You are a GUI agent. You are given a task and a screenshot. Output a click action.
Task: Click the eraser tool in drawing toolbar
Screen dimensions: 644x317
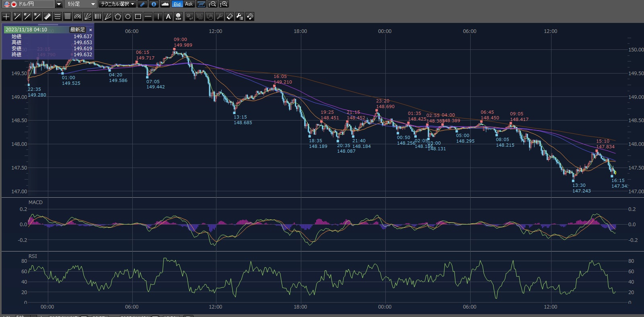[x=230, y=16]
